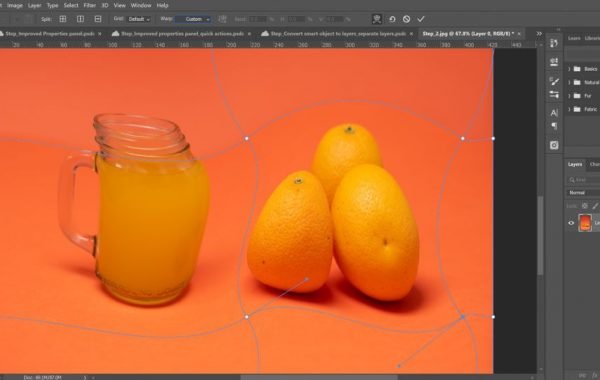Screen dimensions: 600x380
Task: Click the Reset warp arrow icon
Action: pos(392,19)
